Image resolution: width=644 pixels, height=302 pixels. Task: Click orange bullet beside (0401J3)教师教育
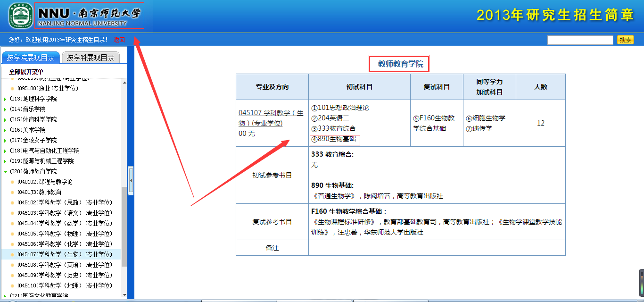[x=13, y=192]
